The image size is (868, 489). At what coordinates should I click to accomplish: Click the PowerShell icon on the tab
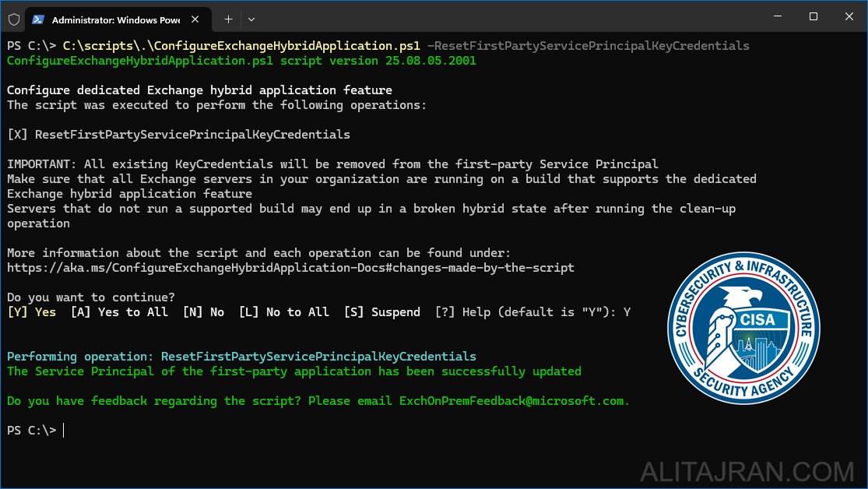[x=37, y=19]
